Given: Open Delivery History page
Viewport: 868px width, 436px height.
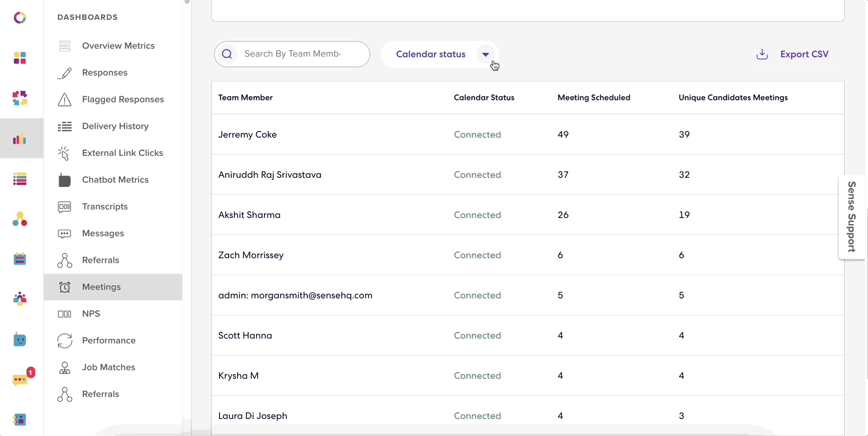Looking at the screenshot, I should 115,126.
